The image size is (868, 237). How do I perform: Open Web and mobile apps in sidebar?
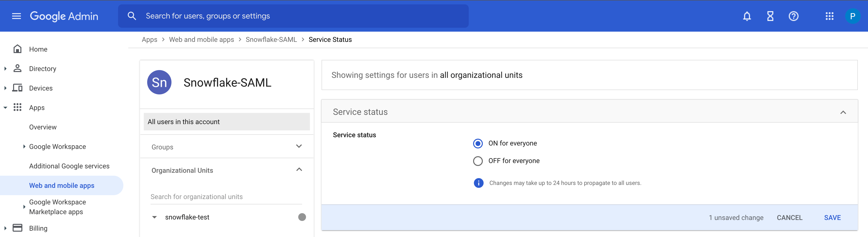click(61, 185)
